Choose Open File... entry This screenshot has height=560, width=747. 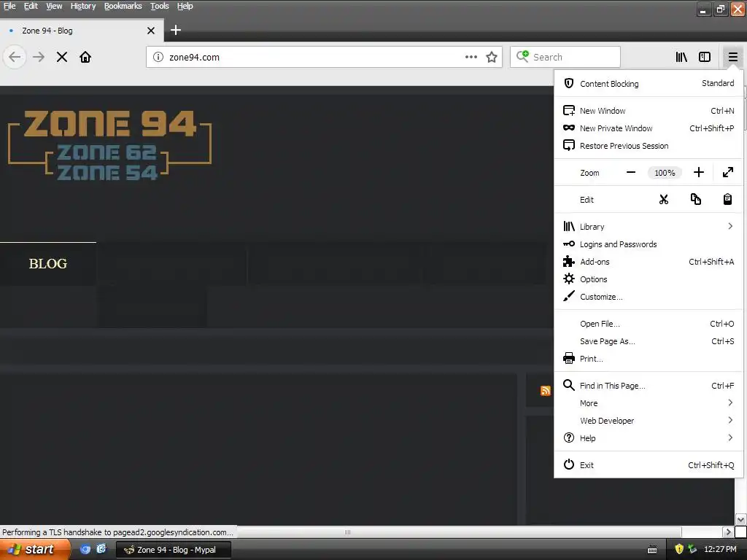click(x=649, y=324)
